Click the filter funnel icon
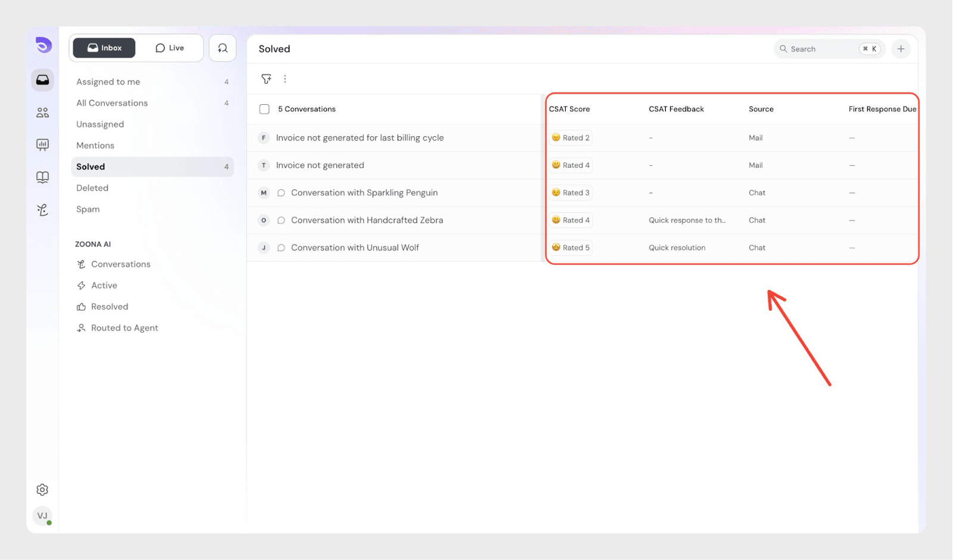This screenshot has width=953, height=560. tap(266, 79)
